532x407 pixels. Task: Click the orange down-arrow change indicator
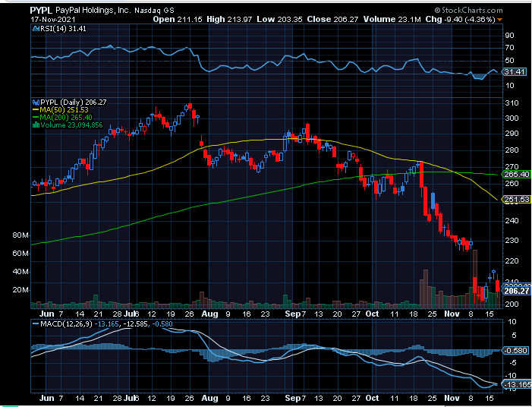coord(499,20)
